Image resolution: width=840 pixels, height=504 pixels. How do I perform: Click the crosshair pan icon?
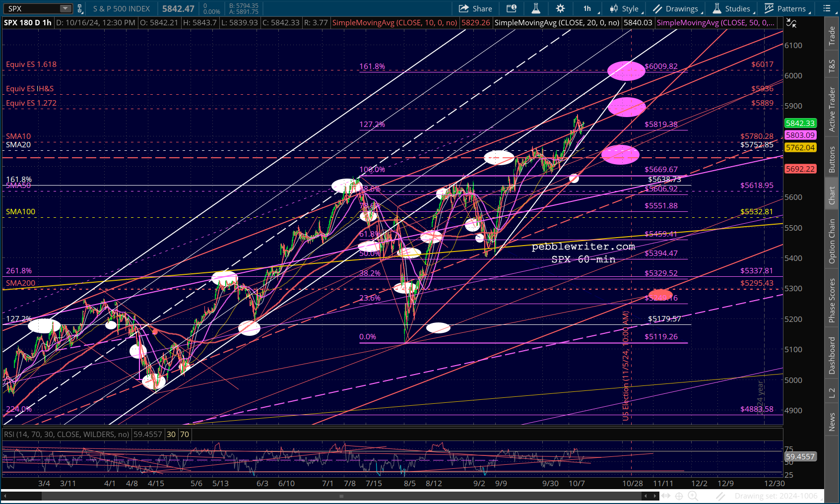pos(679,496)
